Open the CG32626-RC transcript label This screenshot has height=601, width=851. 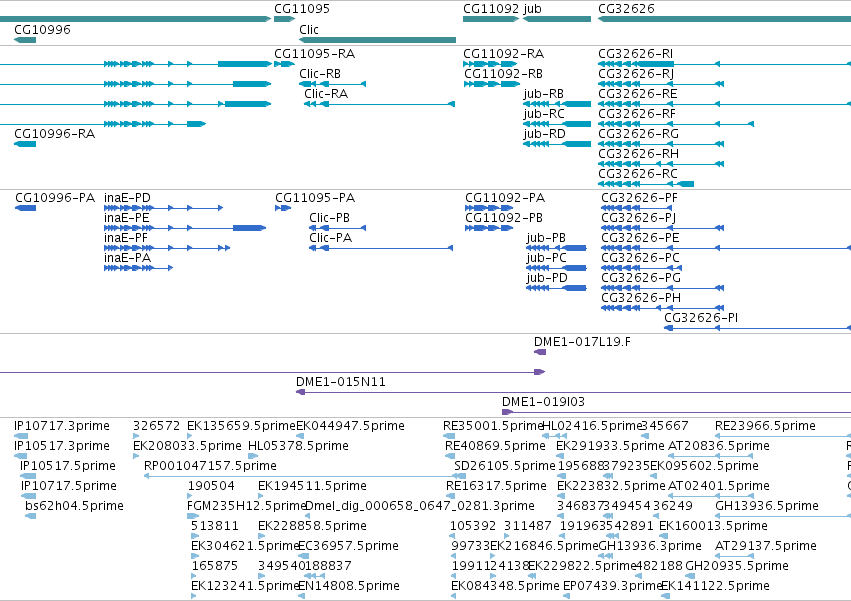click(638, 174)
